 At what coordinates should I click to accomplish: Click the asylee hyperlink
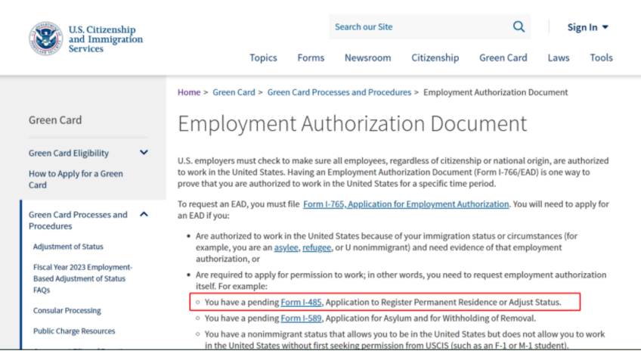point(285,247)
